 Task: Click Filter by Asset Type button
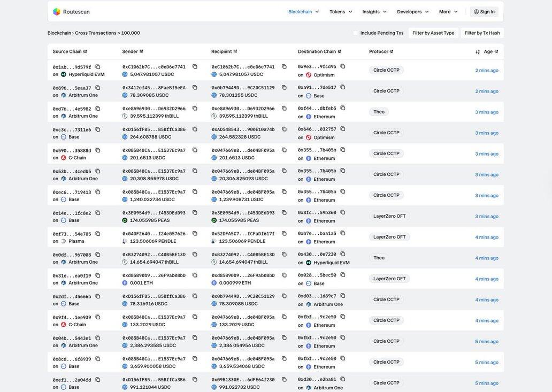tap(433, 33)
